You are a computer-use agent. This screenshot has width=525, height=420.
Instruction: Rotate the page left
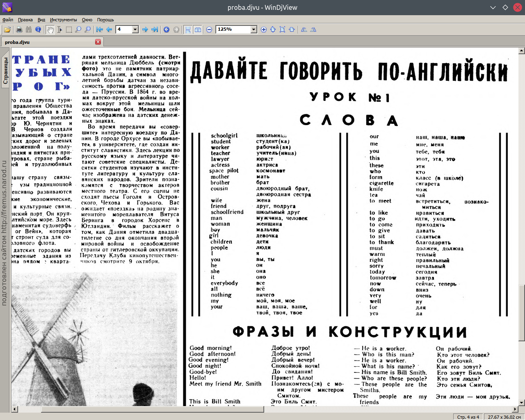[304, 30]
